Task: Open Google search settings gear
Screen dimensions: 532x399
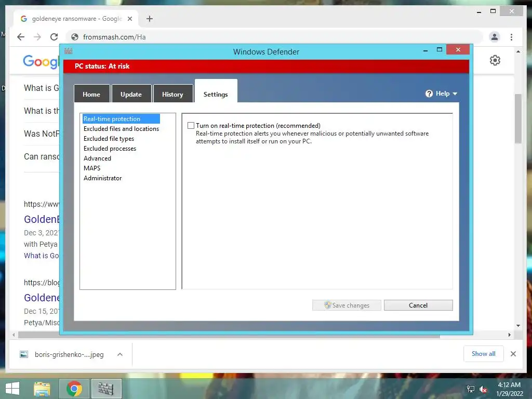Action: click(x=495, y=60)
